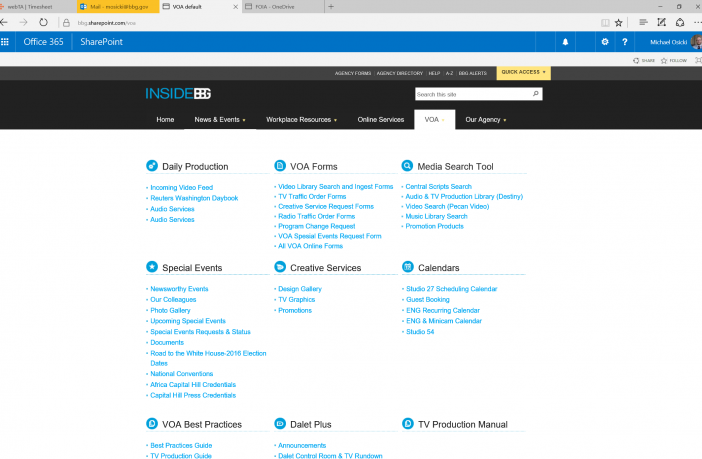Open the Incoming Video Feed link

point(181,187)
